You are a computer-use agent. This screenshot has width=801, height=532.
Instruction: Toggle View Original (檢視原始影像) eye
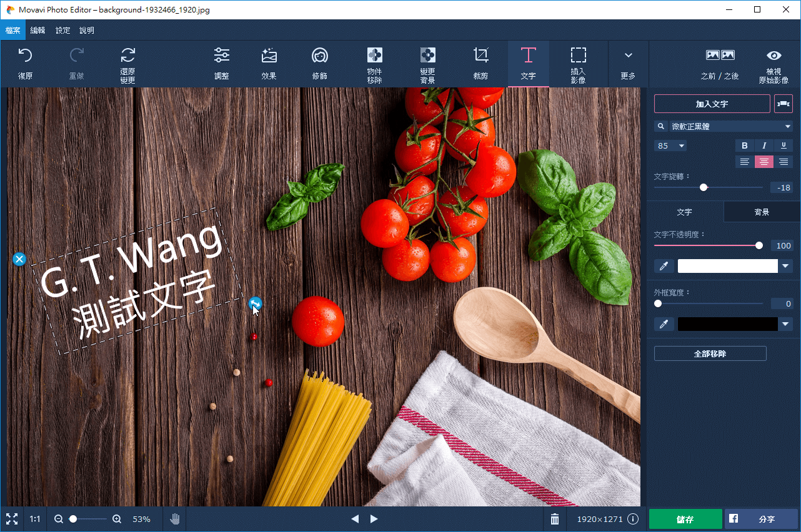click(x=774, y=63)
